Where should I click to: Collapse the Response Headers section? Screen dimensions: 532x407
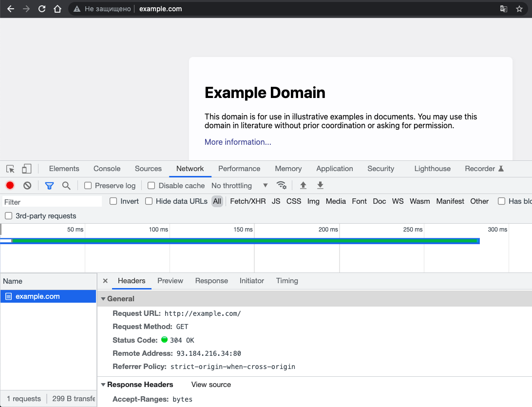point(103,385)
